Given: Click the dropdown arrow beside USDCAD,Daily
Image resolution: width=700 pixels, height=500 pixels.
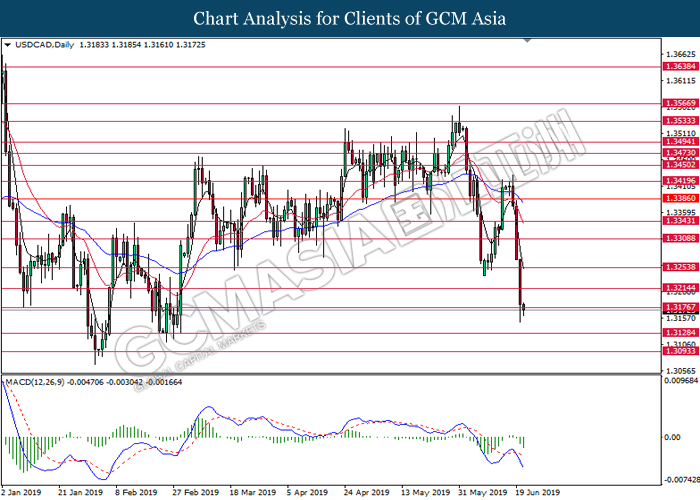Looking at the screenshot, I should (x=7, y=45).
